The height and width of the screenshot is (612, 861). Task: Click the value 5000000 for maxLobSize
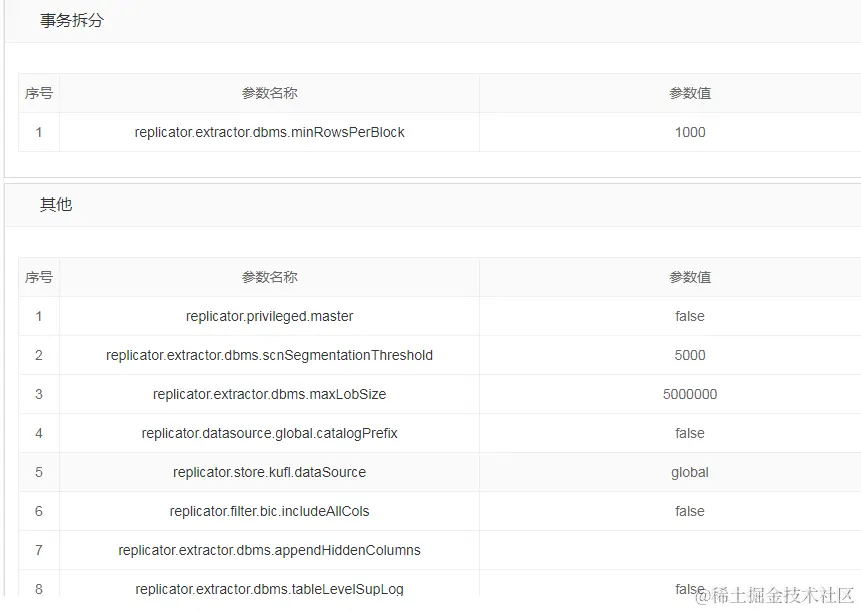[x=690, y=394]
